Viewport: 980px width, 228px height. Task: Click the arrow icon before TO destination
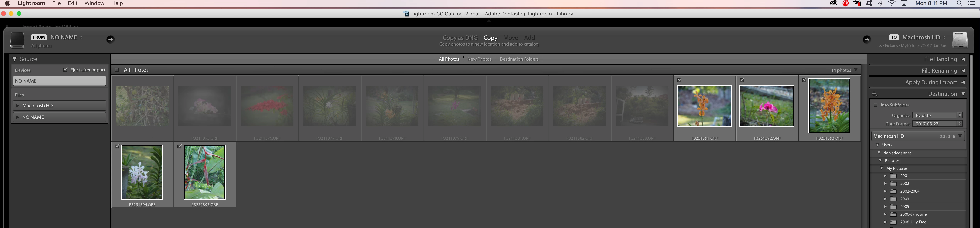867,40
